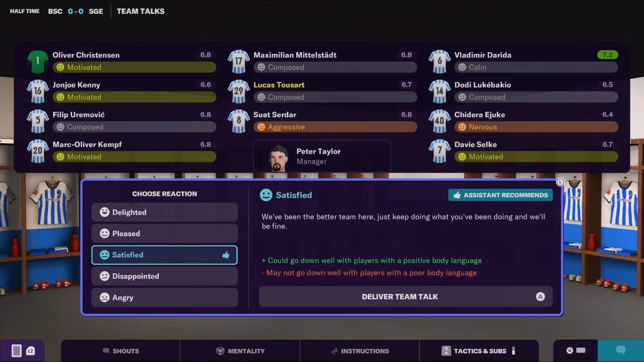Select the Disappointed reaction
This screenshot has width=644, height=362.
[165, 276]
